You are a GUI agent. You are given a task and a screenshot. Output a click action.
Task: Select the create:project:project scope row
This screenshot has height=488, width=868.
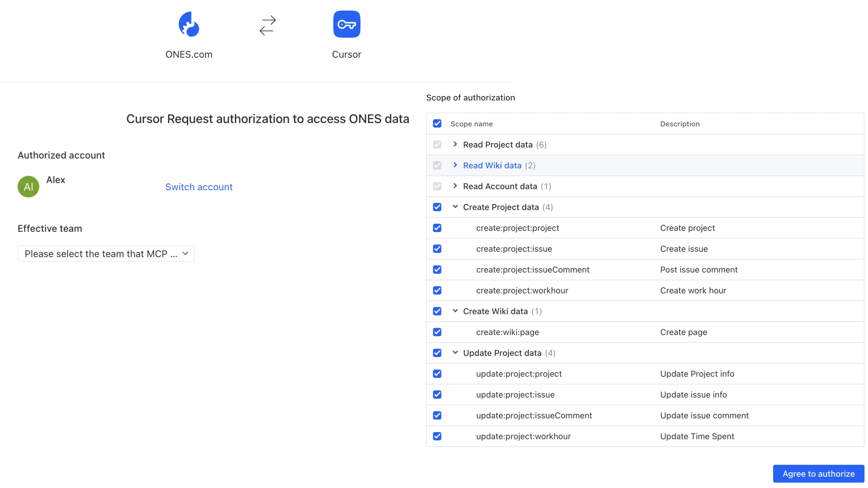517,228
